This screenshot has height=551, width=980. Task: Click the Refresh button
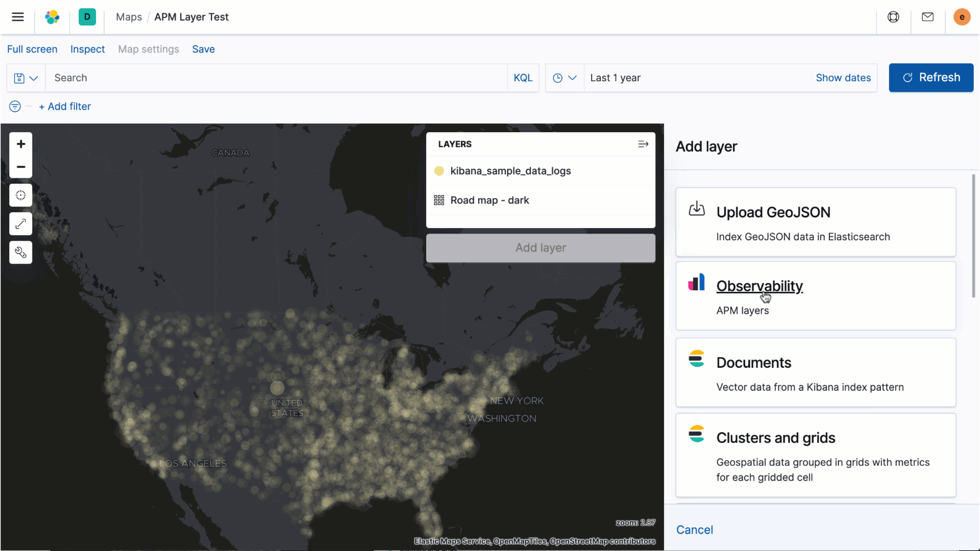point(930,78)
